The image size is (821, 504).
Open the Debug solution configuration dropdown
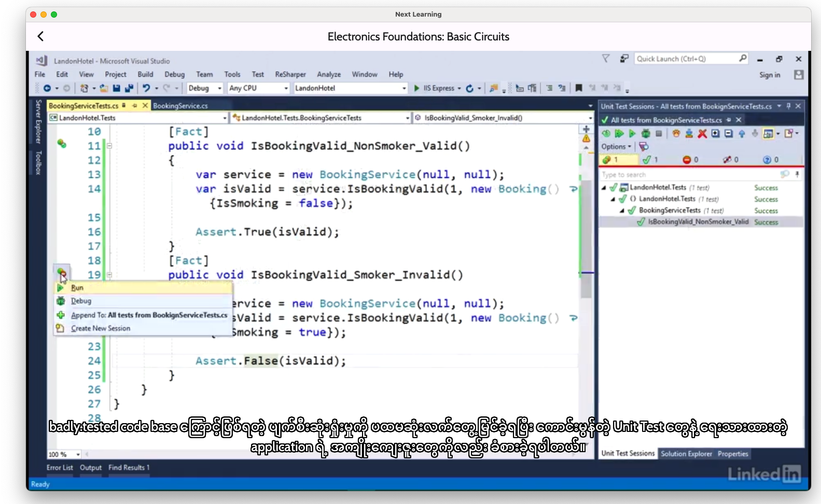point(205,88)
